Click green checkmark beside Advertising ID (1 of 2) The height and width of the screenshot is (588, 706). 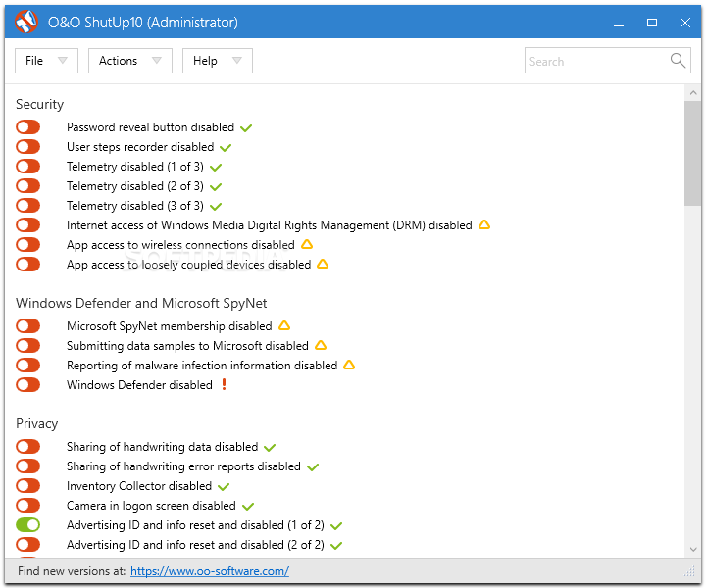(336, 526)
